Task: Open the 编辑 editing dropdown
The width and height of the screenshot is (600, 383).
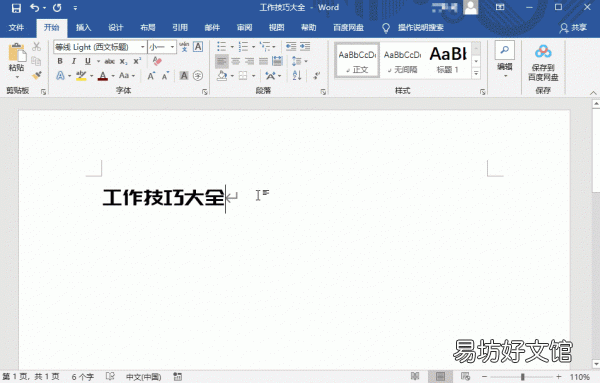Action: click(x=505, y=60)
